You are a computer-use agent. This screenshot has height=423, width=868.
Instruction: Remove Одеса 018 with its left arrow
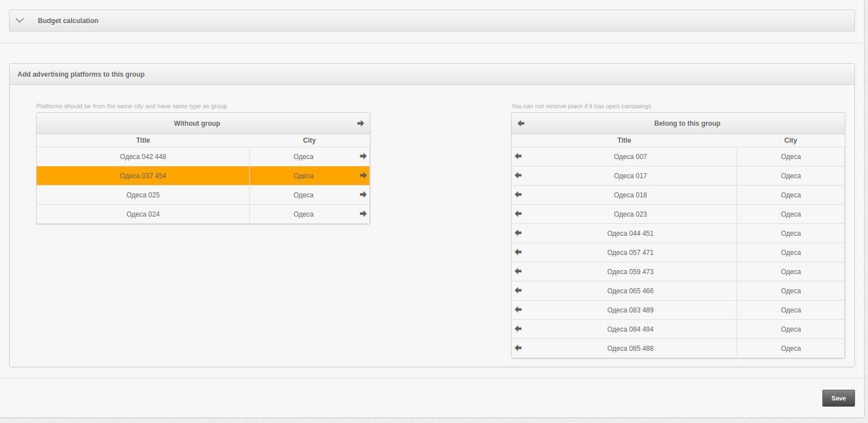pyautogui.click(x=518, y=195)
